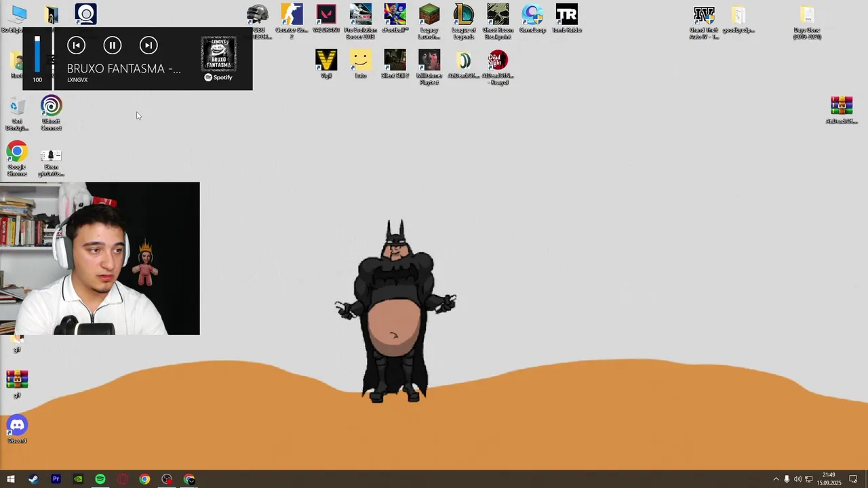Skip to next track in media overlay
Image resolution: width=868 pixels, height=488 pixels.
pyautogui.click(x=149, y=45)
